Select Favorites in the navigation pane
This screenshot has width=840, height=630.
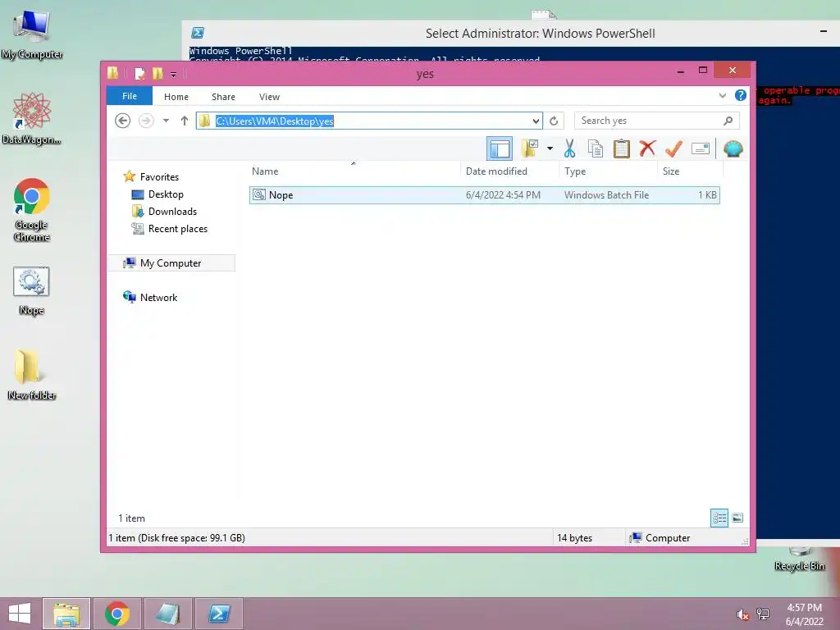[159, 177]
